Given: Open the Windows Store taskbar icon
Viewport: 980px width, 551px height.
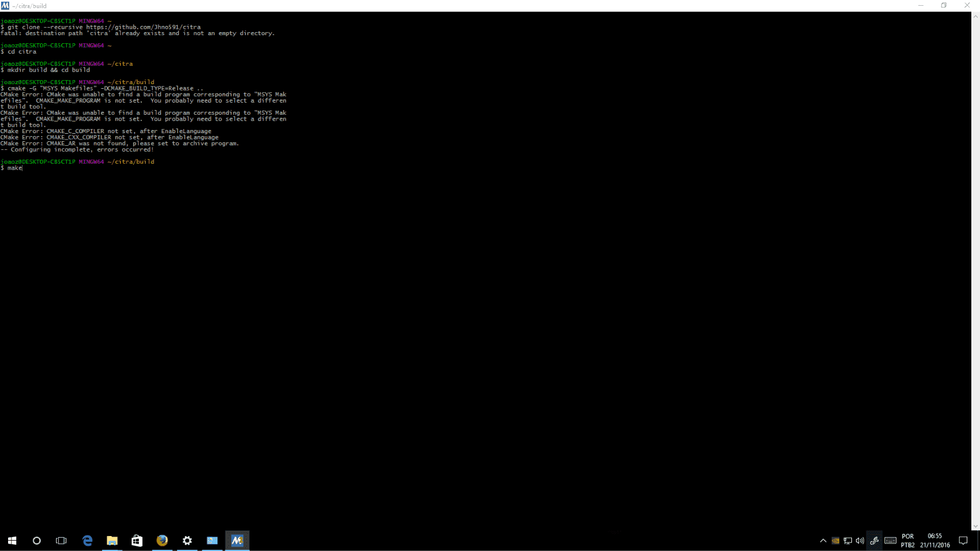Looking at the screenshot, I should [137, 541].
